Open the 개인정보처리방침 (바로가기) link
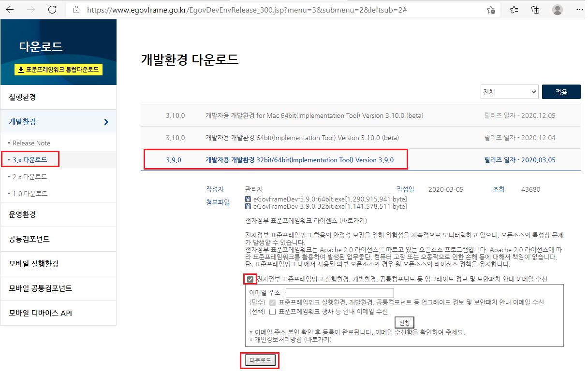 (x=292, y=340)
